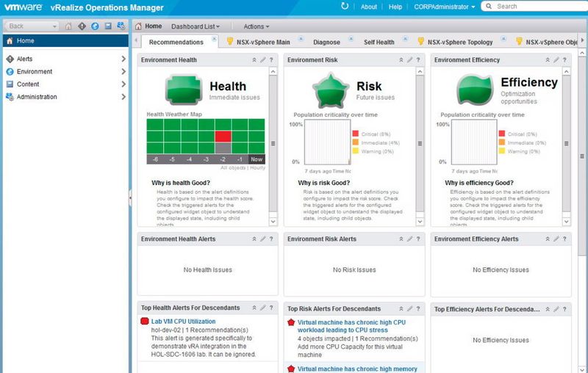Viewport: 588px width, 373px height.
Task: Open help for the Environment Risk widget
Action: [x=418, y=60]
